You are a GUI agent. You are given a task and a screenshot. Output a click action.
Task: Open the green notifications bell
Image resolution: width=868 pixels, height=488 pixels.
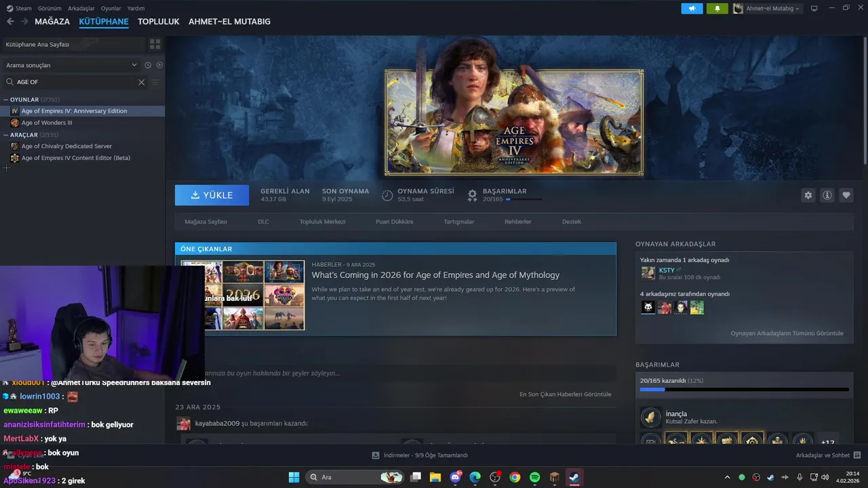pyautogui.click(x=717, y=9)
